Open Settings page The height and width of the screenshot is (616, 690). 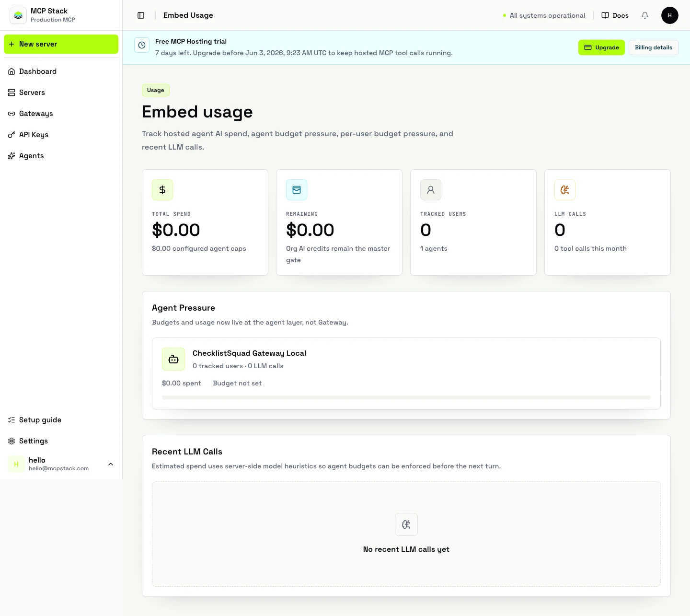61,441
